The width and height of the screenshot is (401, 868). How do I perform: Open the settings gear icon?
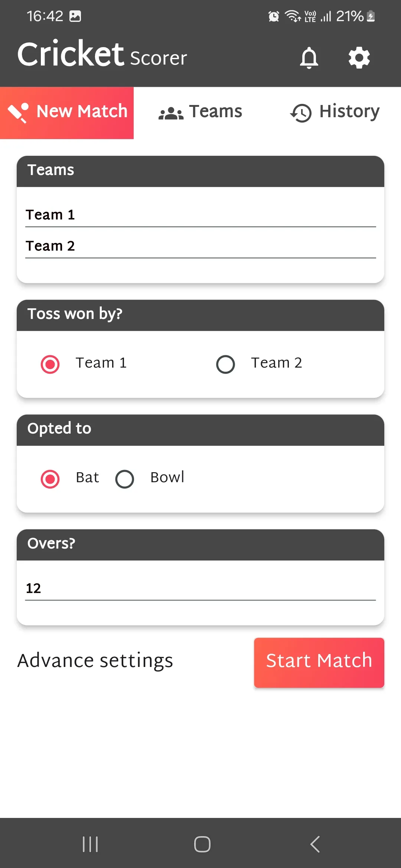coord(359,58)
